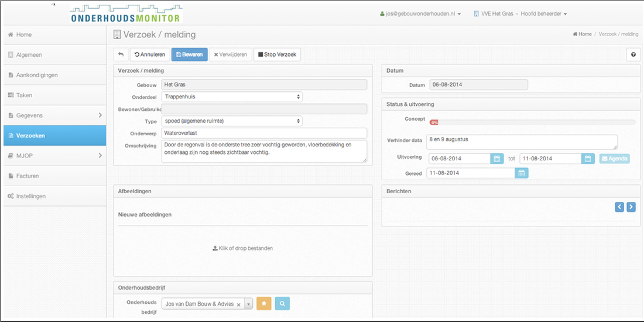The width and height of the screenshot is (644, 322).
Task: Open the Type spoed dropdown
Action: click(x=232, y=121)
